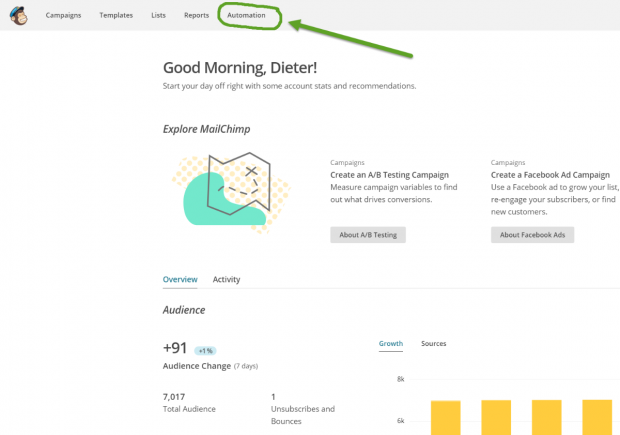Show the Sources chart tab
The width and height of the screenshot is (620, 435).
click(433, 344)
